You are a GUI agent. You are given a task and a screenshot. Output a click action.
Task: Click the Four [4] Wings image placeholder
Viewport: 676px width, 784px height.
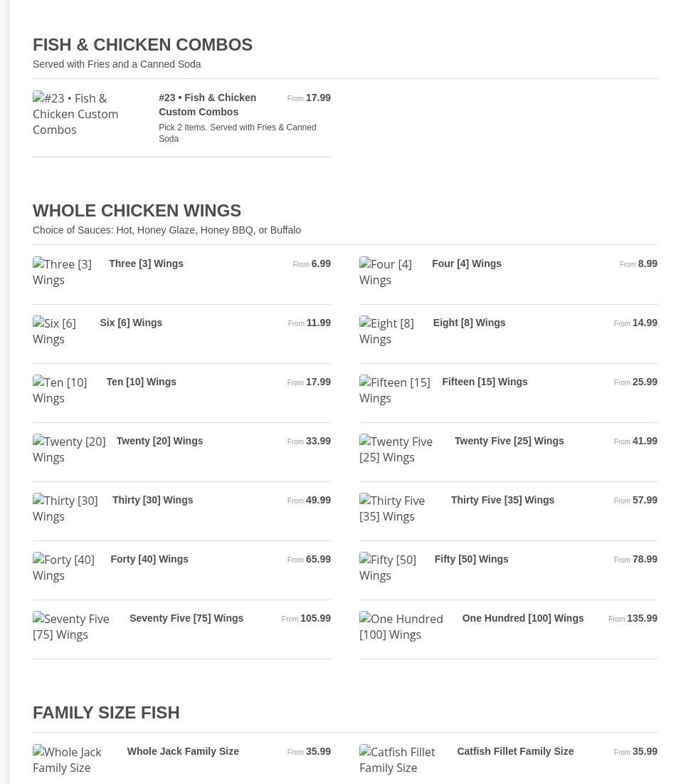[x=385, y=272]
